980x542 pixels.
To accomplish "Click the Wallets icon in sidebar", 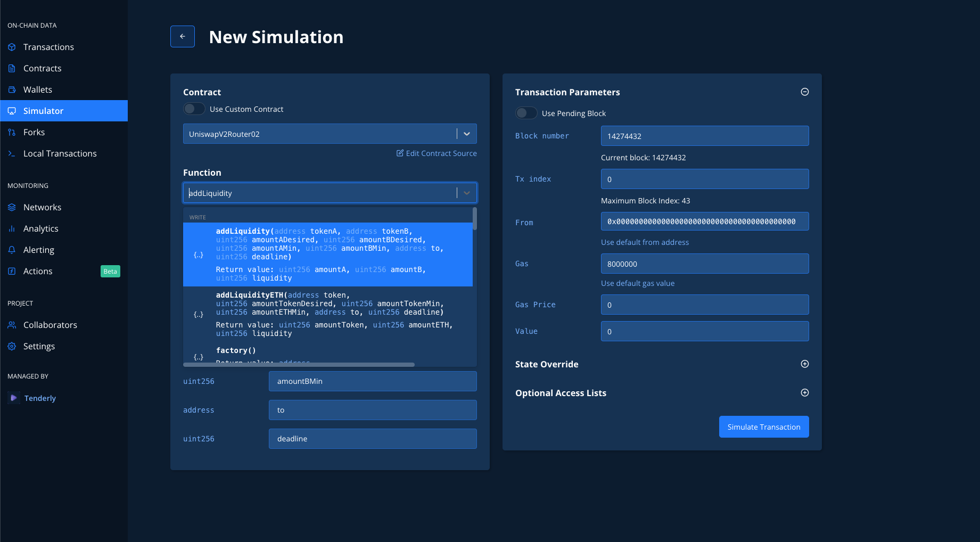I will tap(12, 89).
